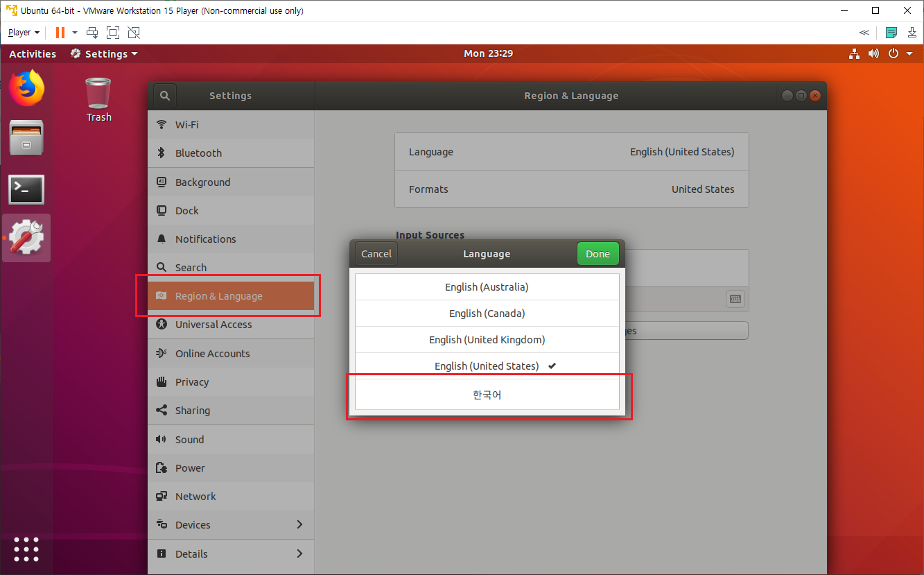Select the Background item in the sidebar
The height and width of the screenshot is (575, 924).
[231, 182]
